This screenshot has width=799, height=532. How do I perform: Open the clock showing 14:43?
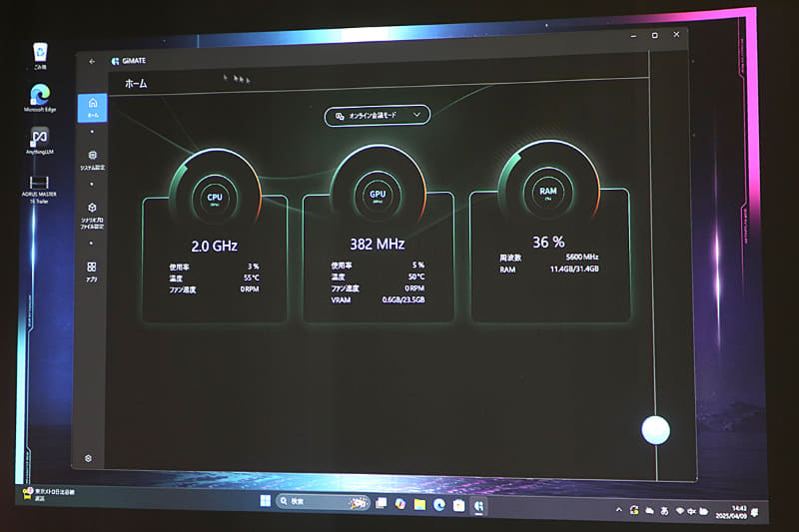(x=731, y=512)
